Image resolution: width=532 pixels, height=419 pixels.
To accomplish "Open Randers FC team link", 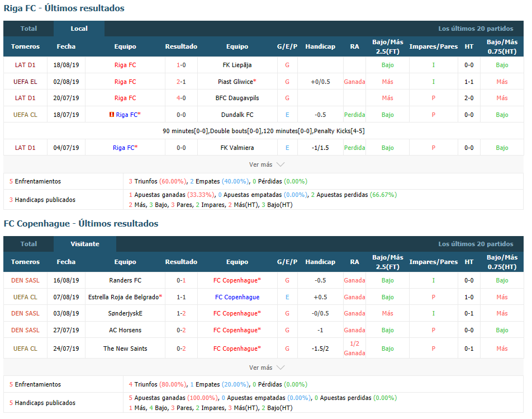I will tap(125, 280).
